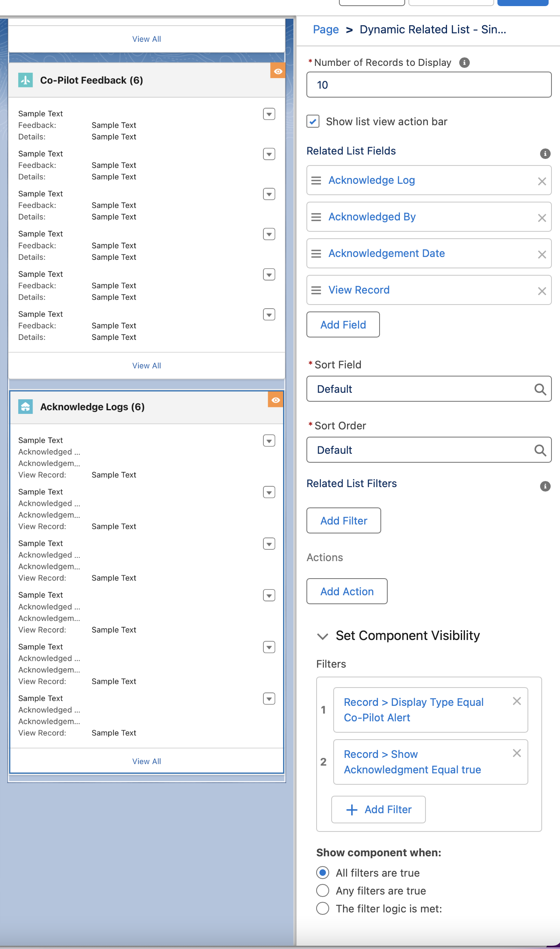Click Acknowledge Logs list icon
The height and width of the screenshot is (949, 560).
pos(26,407)
